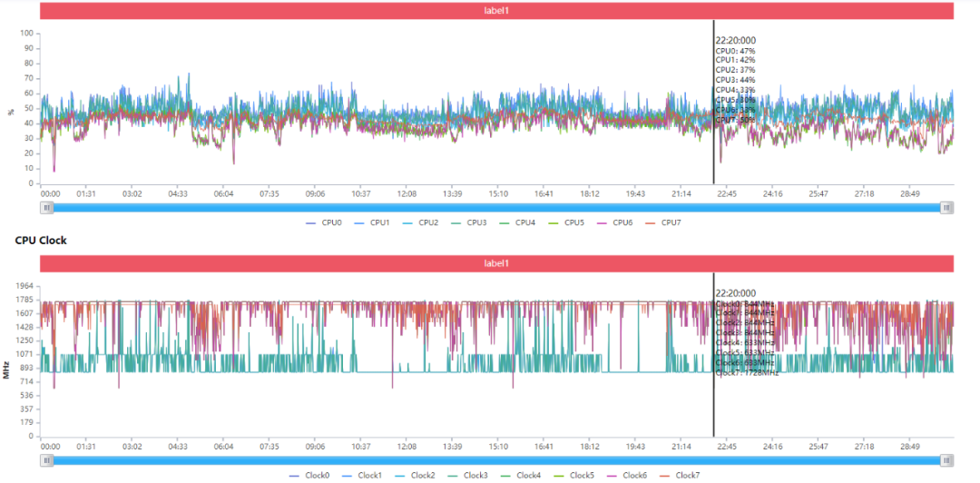This screenshot has width=980, height=483.
Task: Hide the CPU4 line via legend
Action: click(x=516, y=222)
